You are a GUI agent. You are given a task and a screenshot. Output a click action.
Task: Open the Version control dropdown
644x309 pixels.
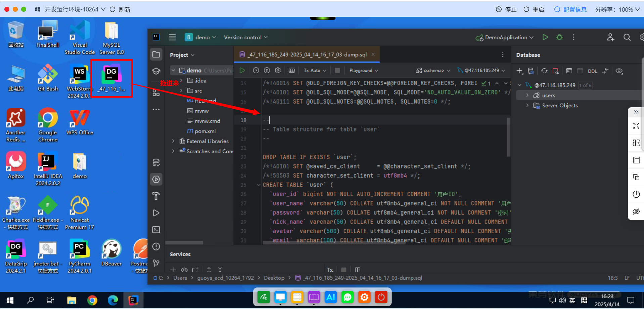tap(246, 37)
